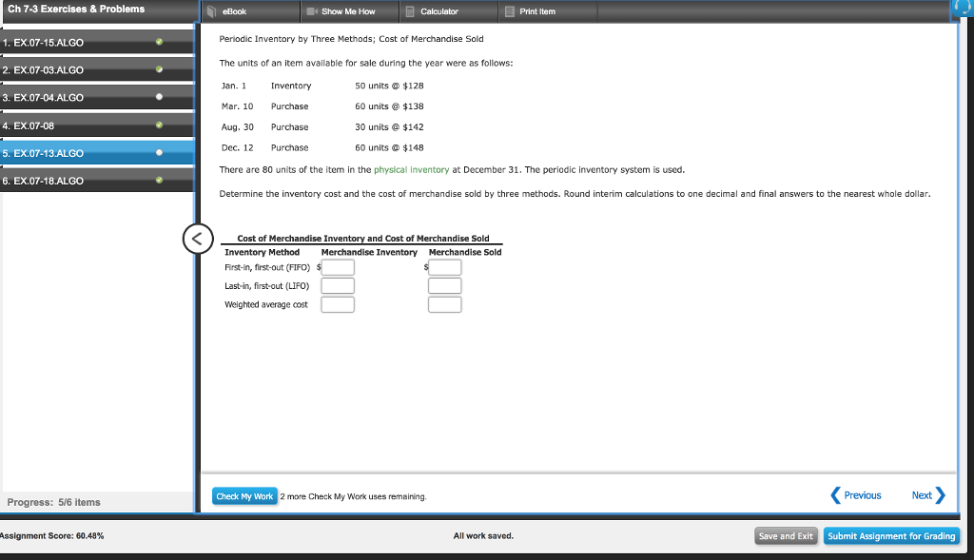Go to Previous question
The width and height of the screenshot is (974, 560).
856,494
